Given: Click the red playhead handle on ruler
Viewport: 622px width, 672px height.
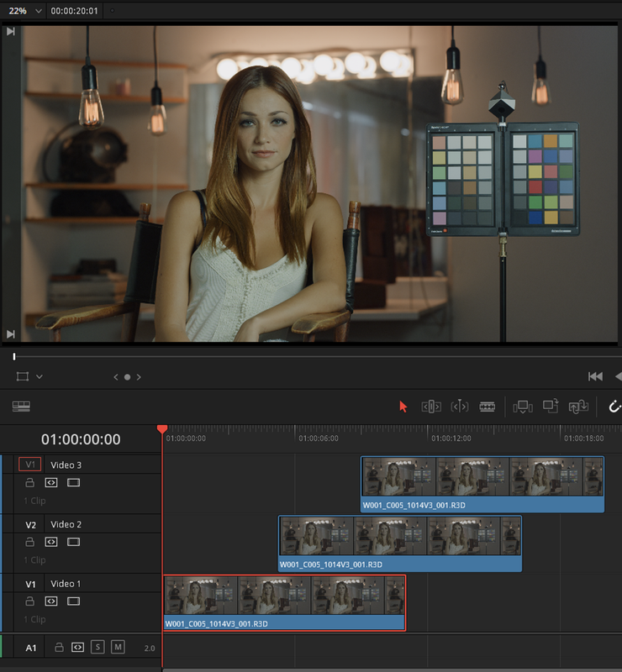Looking at the screenshot, I should point(162,429).
